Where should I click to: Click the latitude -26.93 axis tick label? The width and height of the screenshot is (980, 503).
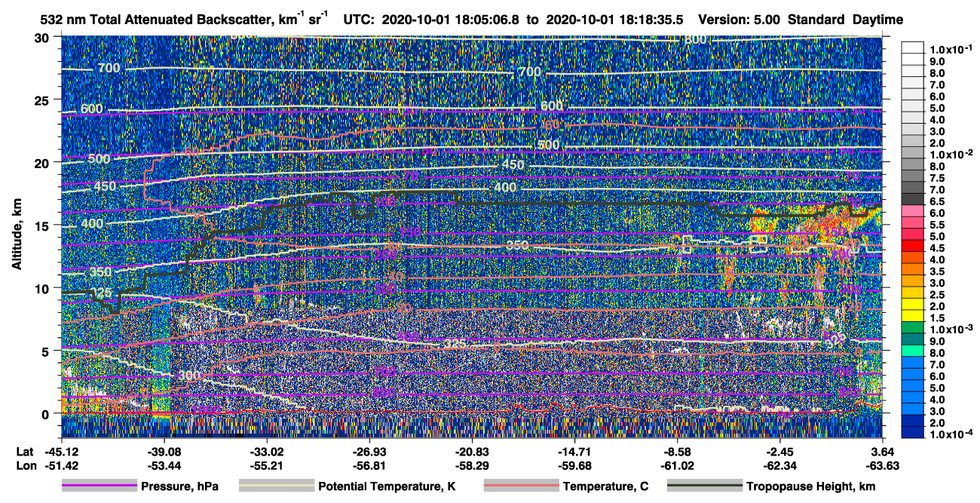[368, 452]
